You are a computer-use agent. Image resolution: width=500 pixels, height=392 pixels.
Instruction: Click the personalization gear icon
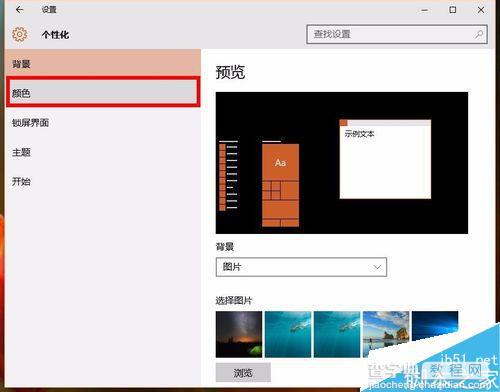click(x=20, y=34)
